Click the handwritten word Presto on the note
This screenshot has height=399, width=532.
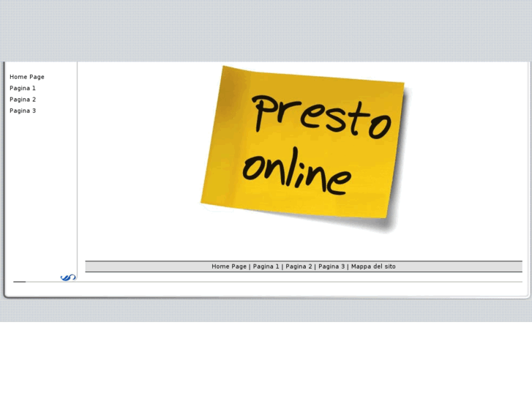coord(321,117)
